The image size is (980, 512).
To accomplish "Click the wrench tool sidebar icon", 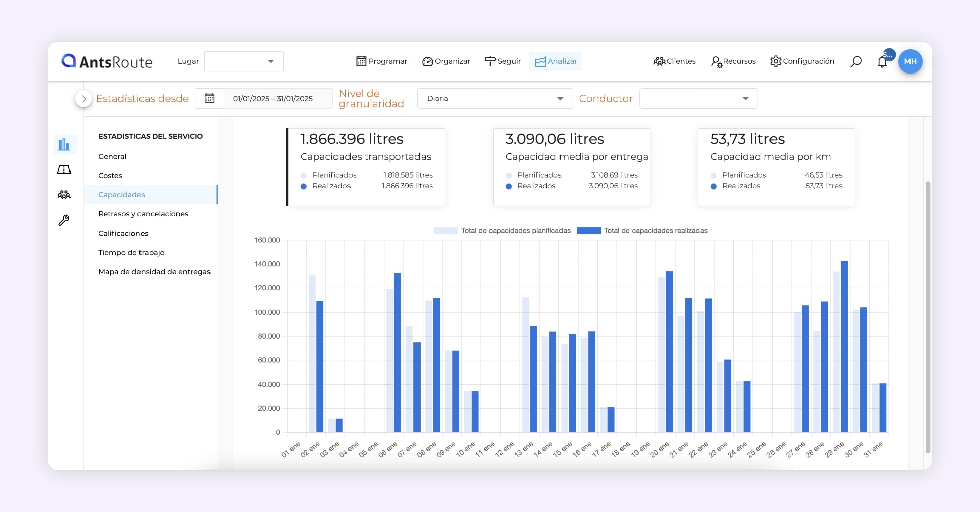I will pyautogui.click(x=64, y=220).
